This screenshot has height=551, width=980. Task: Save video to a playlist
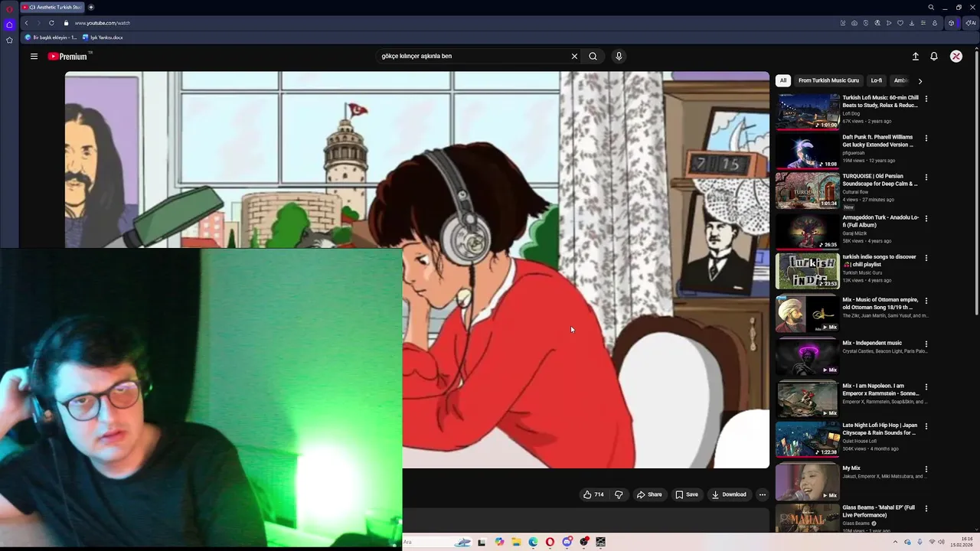(x=687, y=494)
